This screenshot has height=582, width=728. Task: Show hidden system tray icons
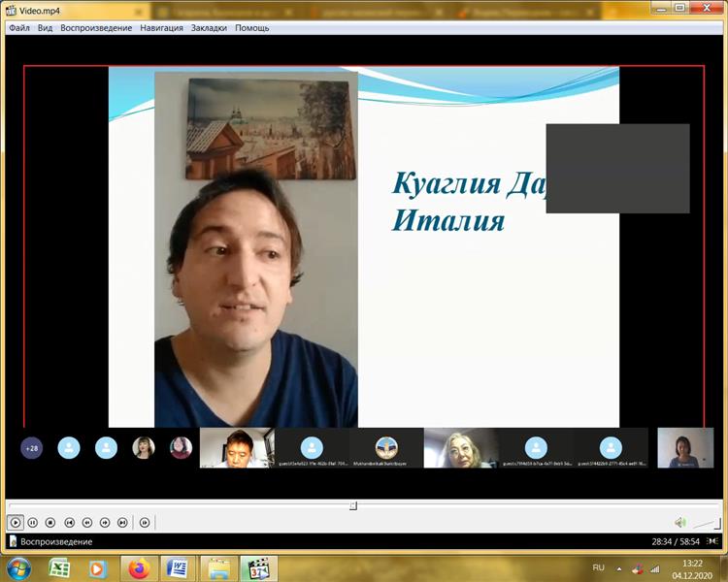click(619, 567)
